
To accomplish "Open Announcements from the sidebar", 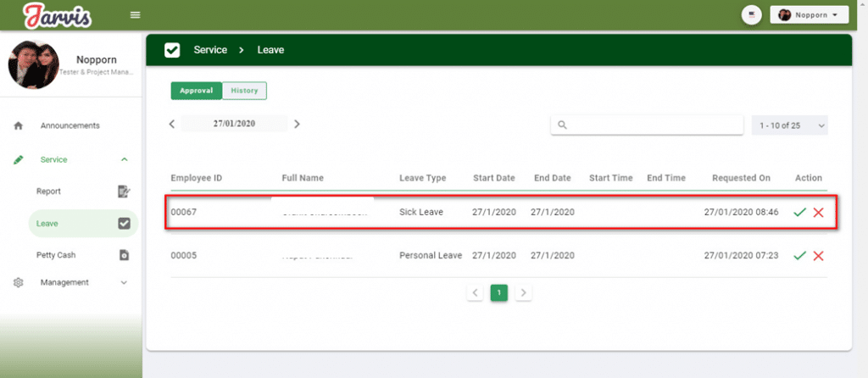I will click(70, 125).
